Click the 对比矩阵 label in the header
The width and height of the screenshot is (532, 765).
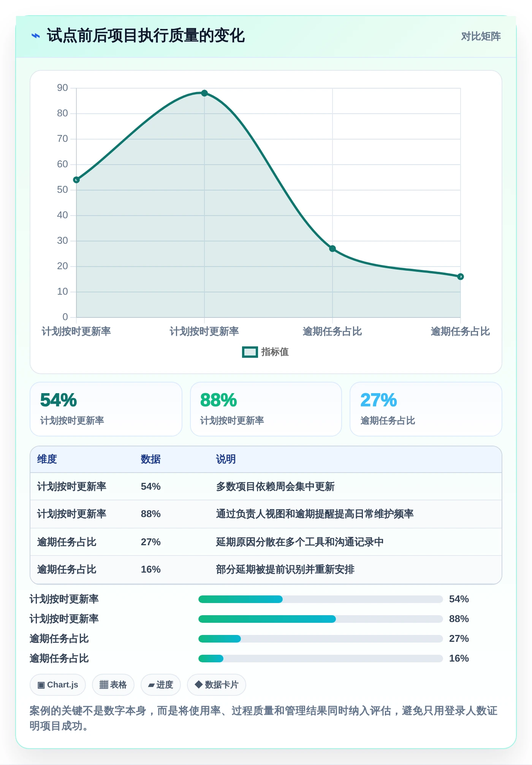481,36
